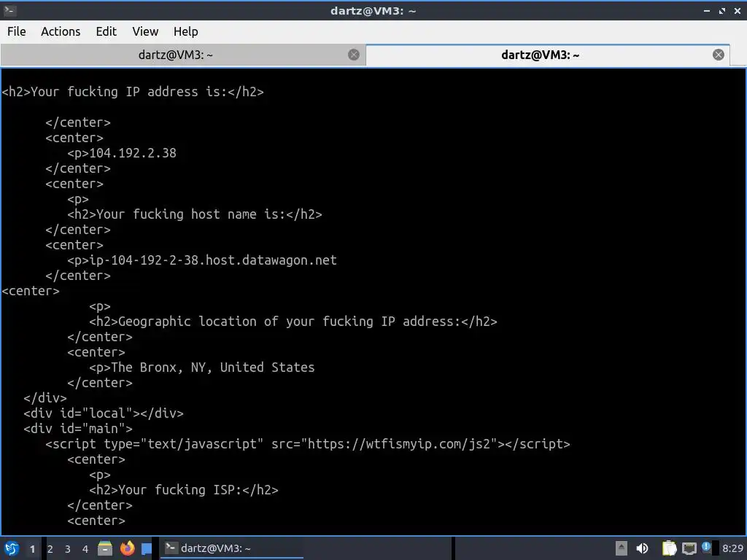
Task: Open the Help menu
Action: (x=185, y=31)
